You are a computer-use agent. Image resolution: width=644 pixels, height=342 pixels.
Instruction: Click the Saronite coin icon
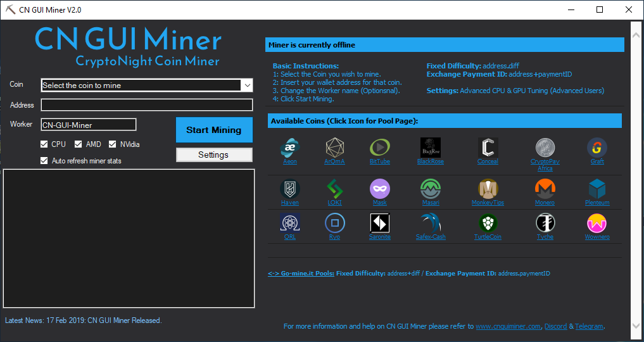380,223
